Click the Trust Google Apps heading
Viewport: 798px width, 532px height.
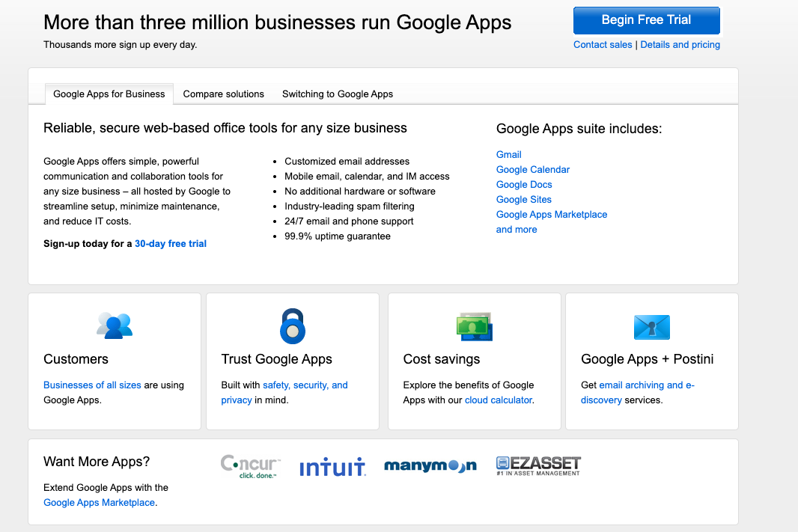(x=276, y=359)
